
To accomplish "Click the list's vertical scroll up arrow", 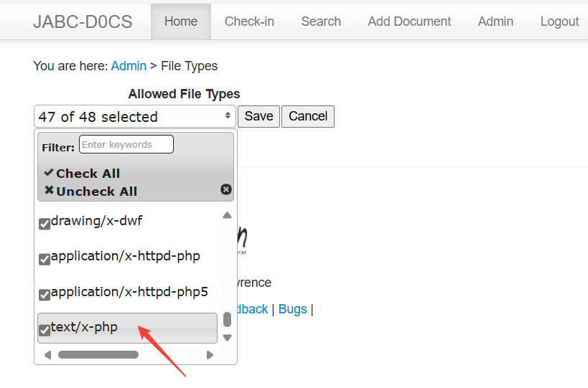I will [x=227, y=215].
